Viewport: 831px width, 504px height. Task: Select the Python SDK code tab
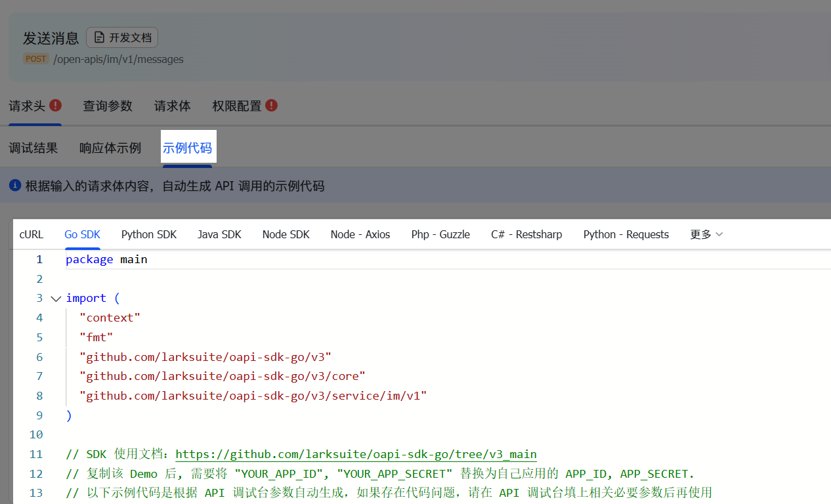click(149, 234)
